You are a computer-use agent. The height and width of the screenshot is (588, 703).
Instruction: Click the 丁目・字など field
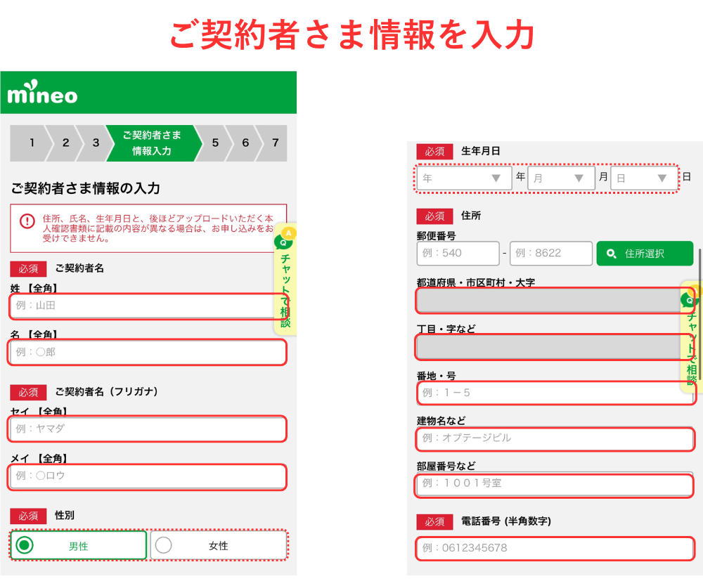(x=555, y=347)
